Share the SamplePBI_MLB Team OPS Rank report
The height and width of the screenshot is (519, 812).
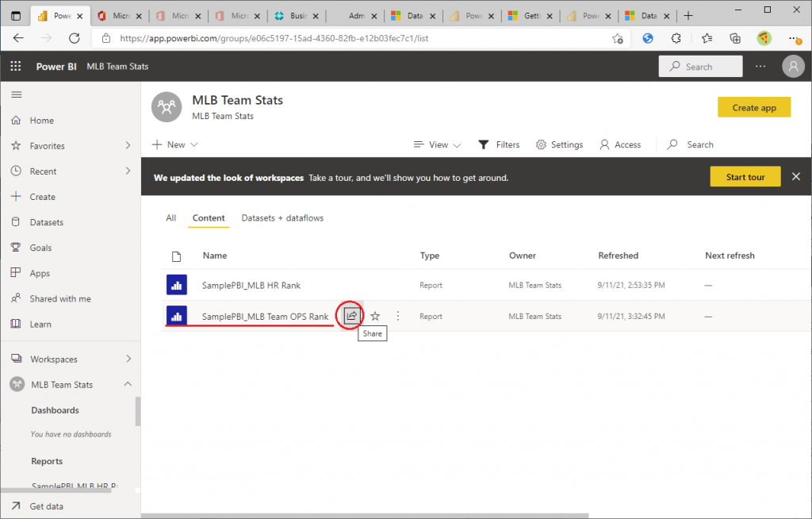coord(351,316)
